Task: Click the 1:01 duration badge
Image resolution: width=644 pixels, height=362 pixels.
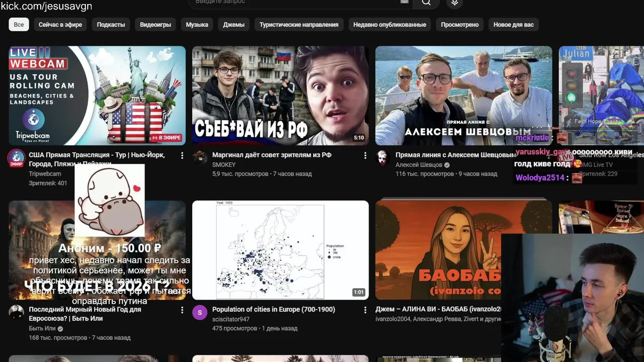Action: [359, 292]
